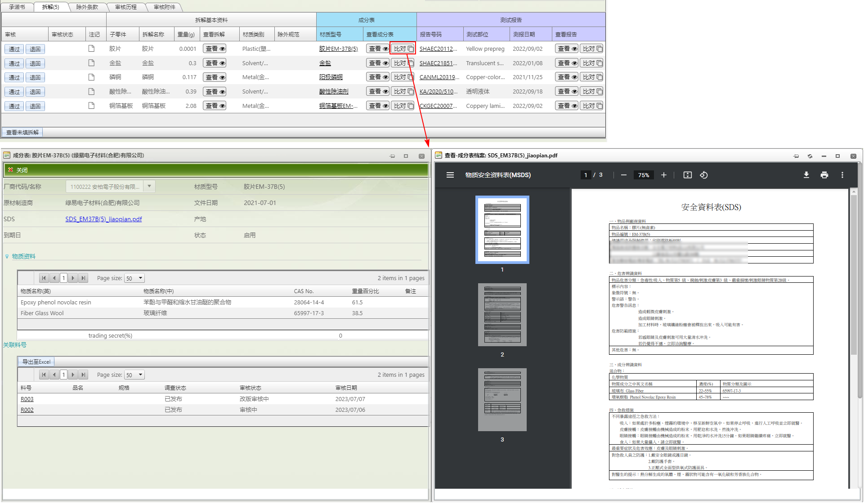Switch to the 承诺书 tab
The image size is (864, 504).
click(x=17, y=7)
